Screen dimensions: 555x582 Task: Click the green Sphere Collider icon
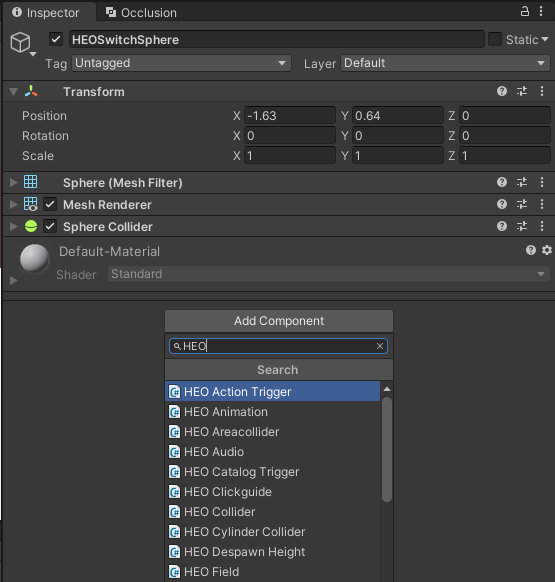click(31, 226)
